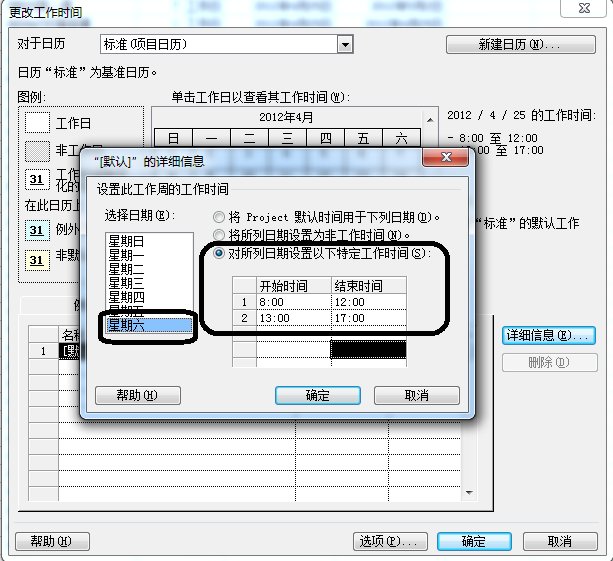Viewport: 613px width, 561px height.
Task: Click 确定 in the details dialog
Action: [x=317, y=396]
